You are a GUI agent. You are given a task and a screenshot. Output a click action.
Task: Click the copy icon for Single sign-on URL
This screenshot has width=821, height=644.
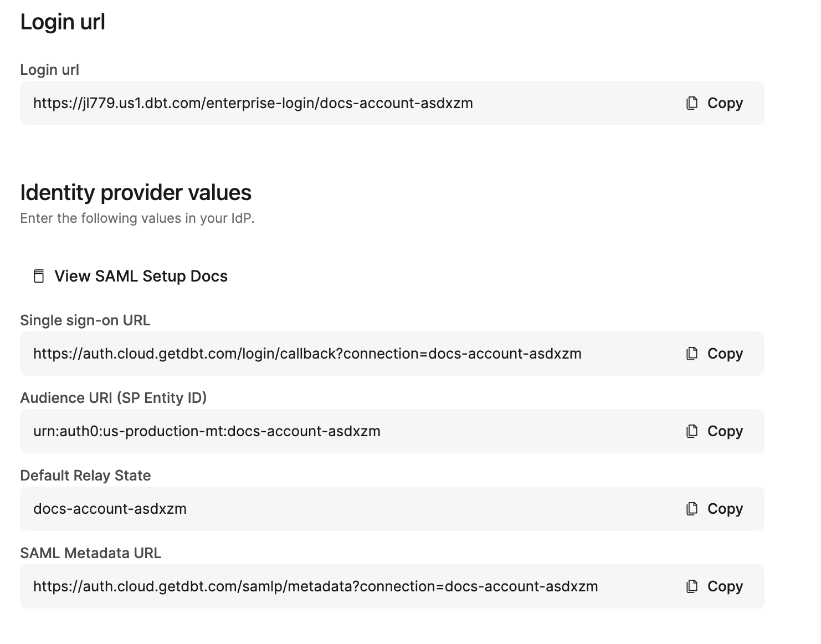(691, 353)
